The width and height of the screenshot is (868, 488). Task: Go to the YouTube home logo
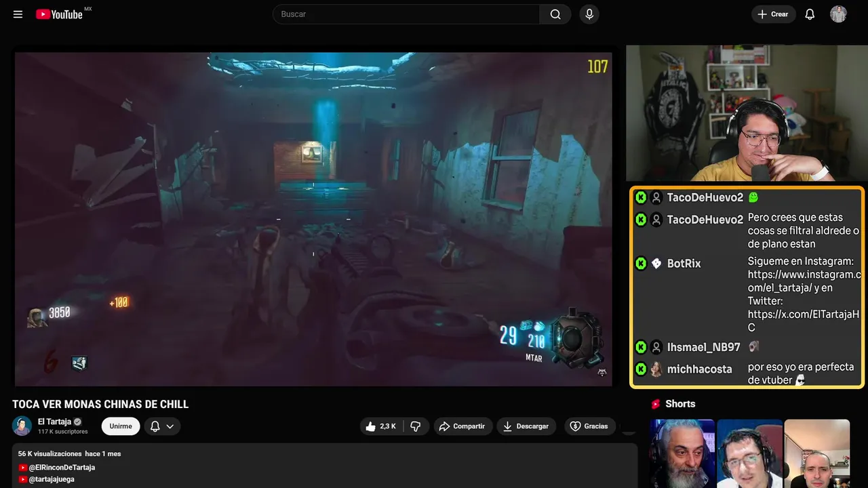pos(60,14)
